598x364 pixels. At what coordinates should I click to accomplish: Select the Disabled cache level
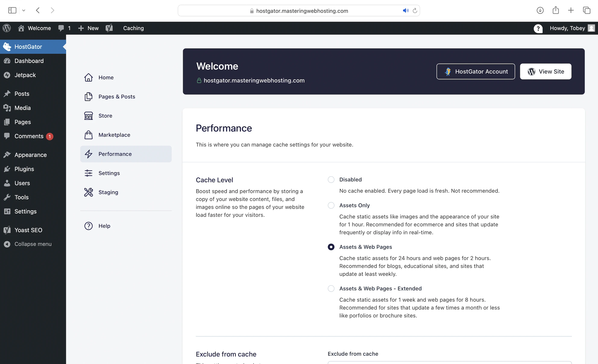[x=331, y=180]
